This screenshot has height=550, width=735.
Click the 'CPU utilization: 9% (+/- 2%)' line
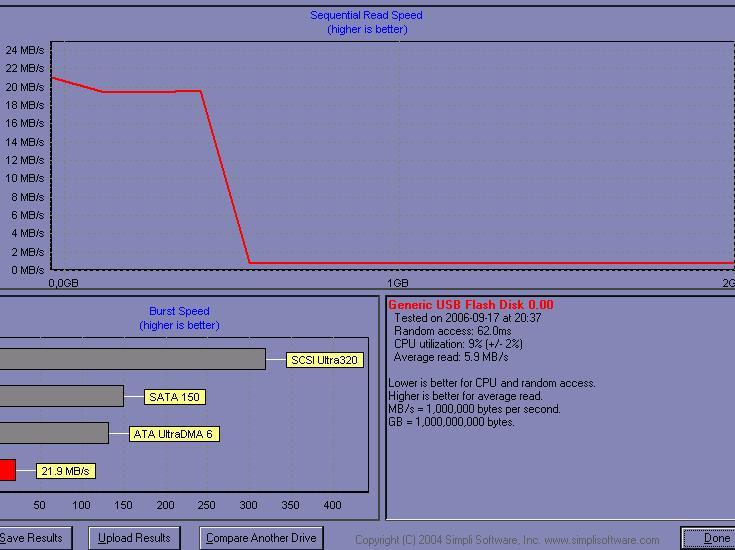pyautogui.click(x=458, y=344)
